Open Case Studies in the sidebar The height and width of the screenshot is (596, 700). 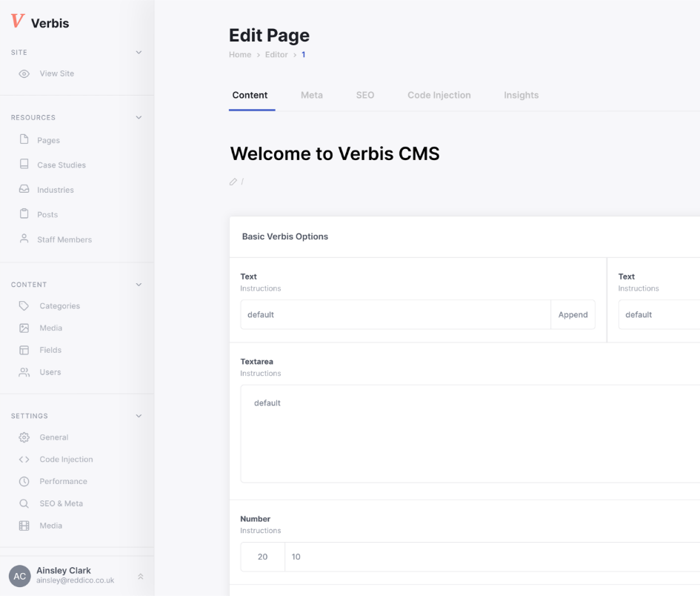[61, 165]
